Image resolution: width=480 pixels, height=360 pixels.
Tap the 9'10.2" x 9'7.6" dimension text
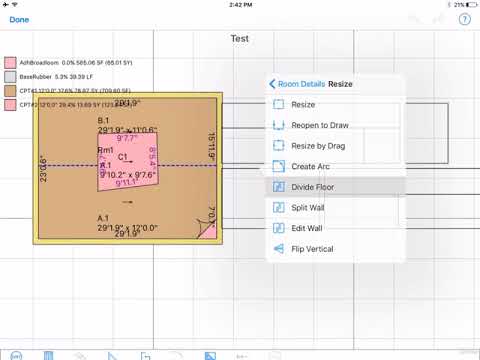tap(128, 175)
